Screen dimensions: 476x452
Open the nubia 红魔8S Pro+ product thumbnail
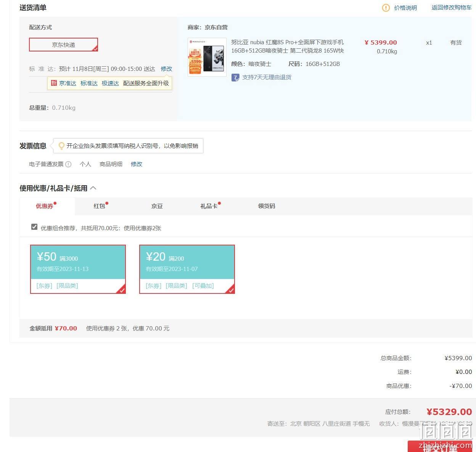pyautogui.click(x=207, y=57)
